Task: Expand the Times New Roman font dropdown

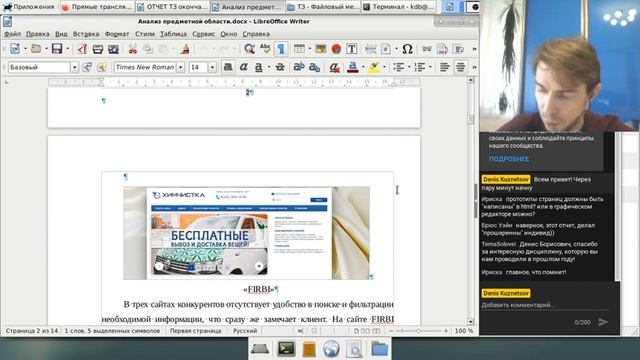Action: [180, 67]
